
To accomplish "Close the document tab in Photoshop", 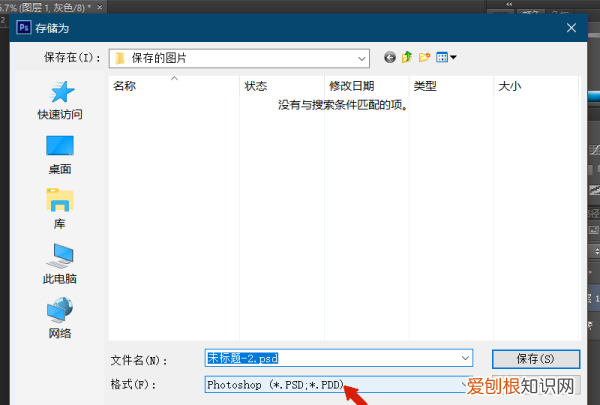I will click(99, 7).
